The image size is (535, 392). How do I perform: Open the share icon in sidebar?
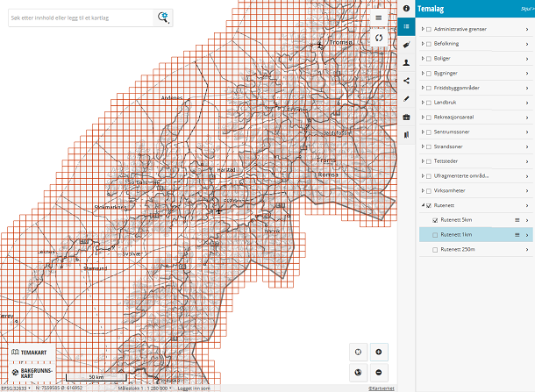point(406,81)
